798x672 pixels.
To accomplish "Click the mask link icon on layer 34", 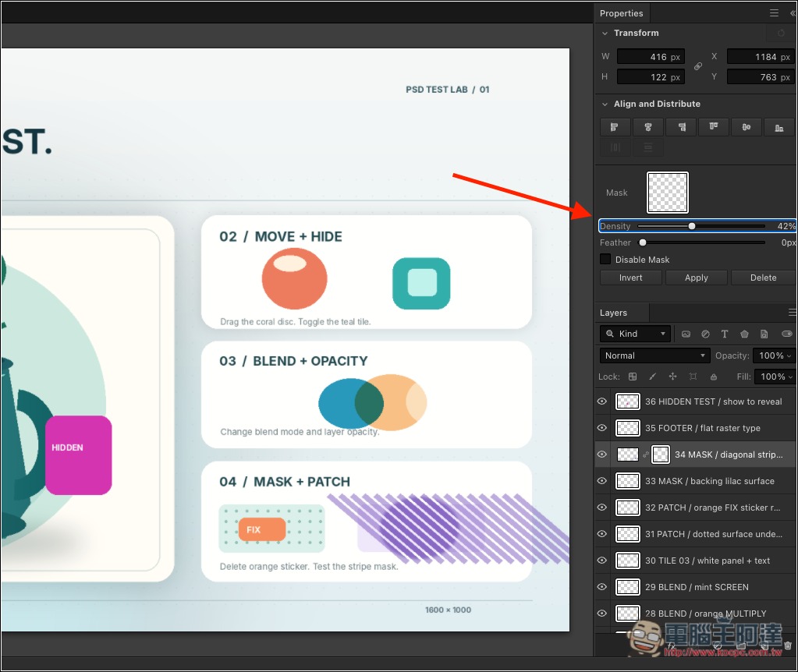I will (646, 454).
